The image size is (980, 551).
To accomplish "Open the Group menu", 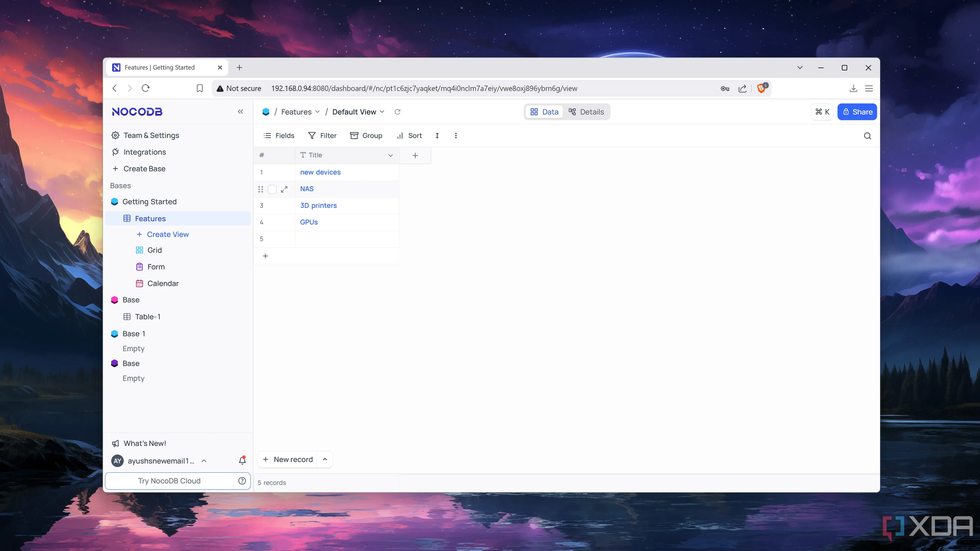I will pyautogui.click(x=366, y=136).
